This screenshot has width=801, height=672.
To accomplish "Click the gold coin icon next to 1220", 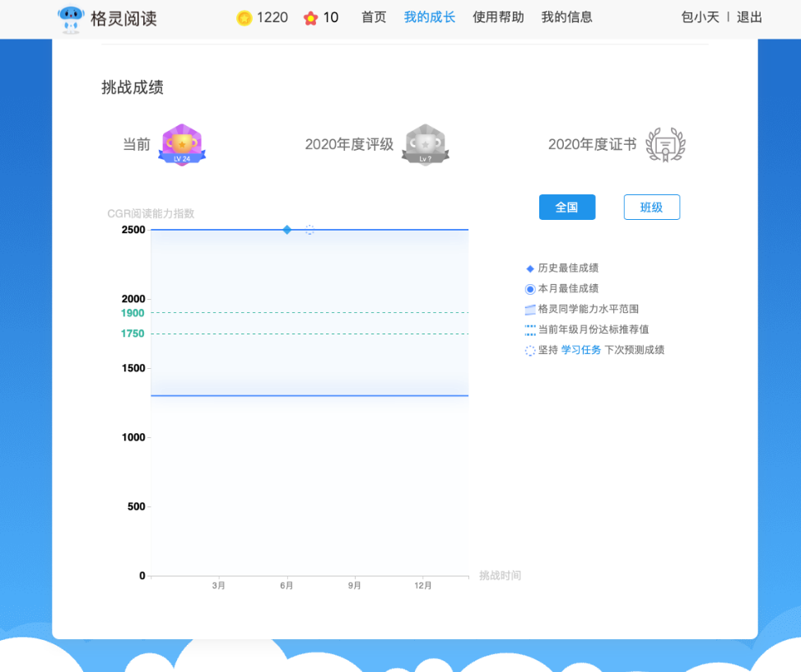I will click(244, 18).
